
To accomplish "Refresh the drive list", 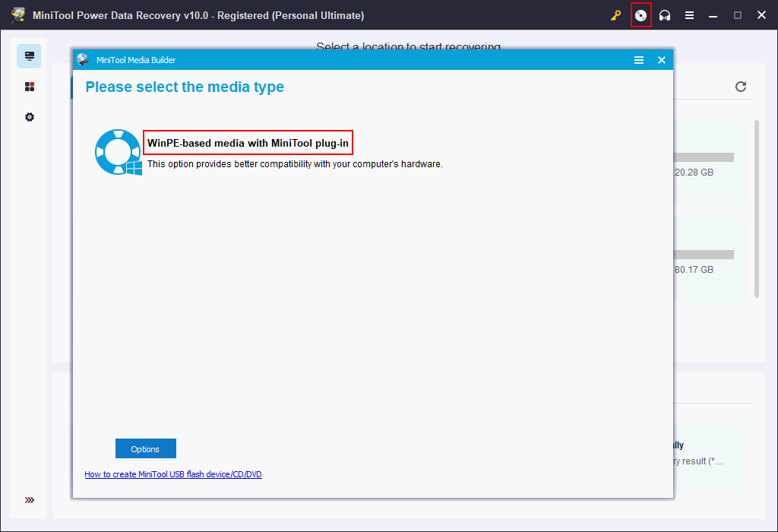I will (741, 87).
